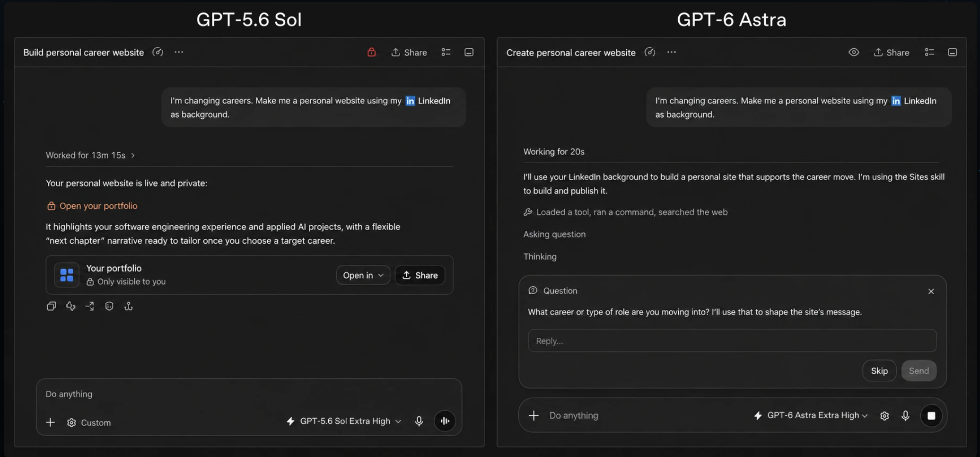Image resolution: width=980 pixels, height=457 pixels.
Task: Send the question reply
Action: (x=919, y=371)
